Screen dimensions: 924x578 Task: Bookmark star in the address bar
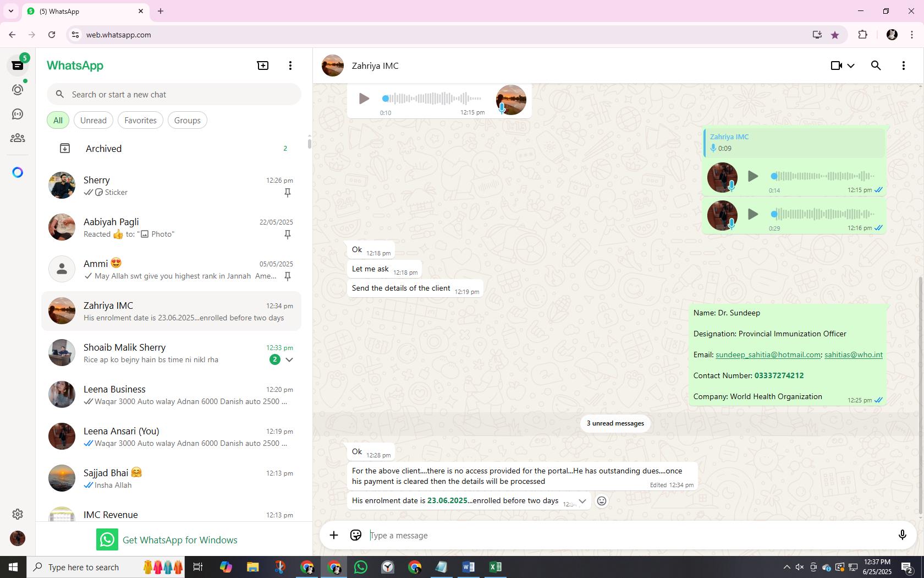click(x=835, y=35)
